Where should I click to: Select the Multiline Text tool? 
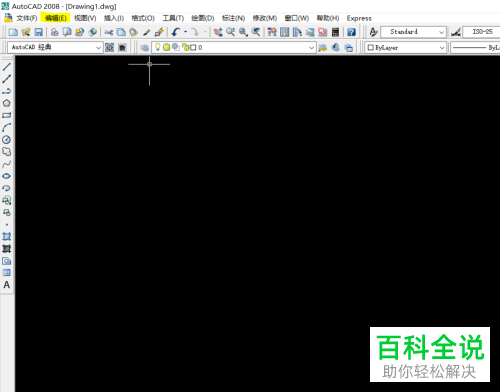pos(7,285)
